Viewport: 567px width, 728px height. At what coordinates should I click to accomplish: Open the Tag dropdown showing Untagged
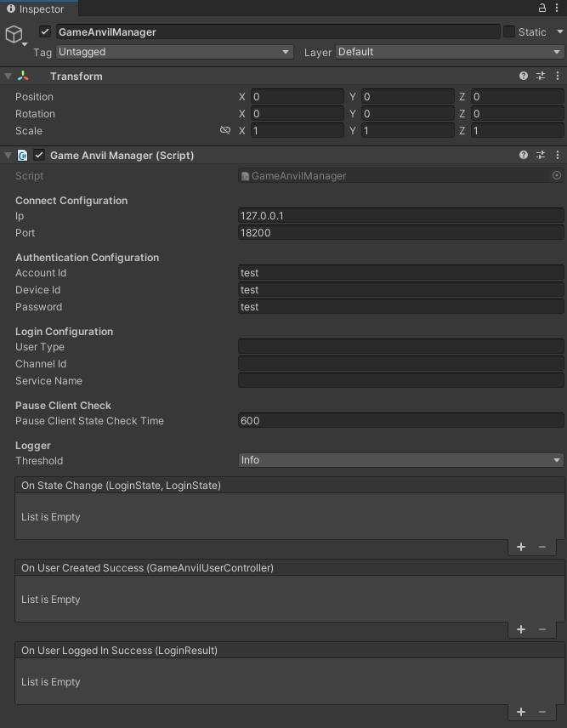[x=174, y=52]
